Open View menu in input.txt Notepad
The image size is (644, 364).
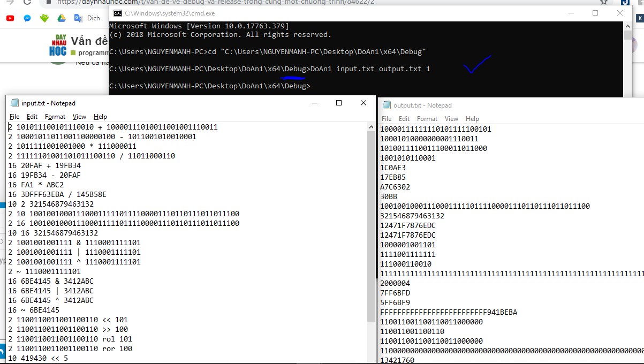pyautogui.click(x=79, y=116)
